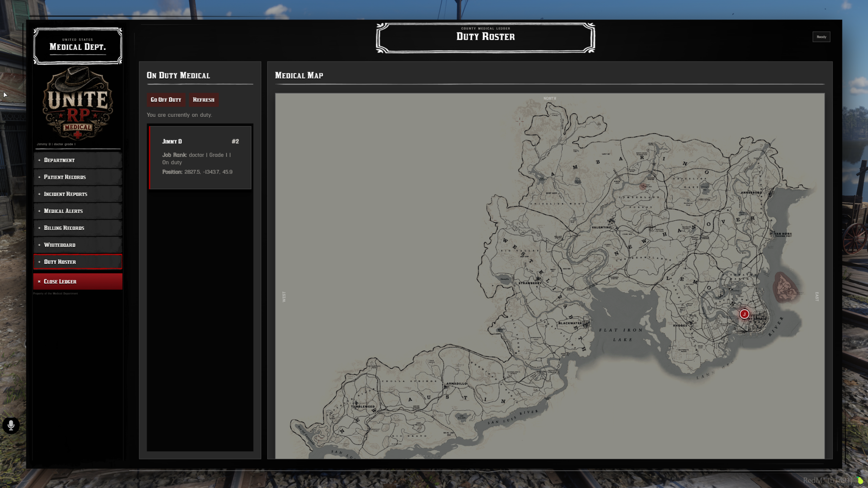The width and height of the screenshot is (868, 488).
Task: Click the WEST label on map edge
Action: click(x=284, y=297)
